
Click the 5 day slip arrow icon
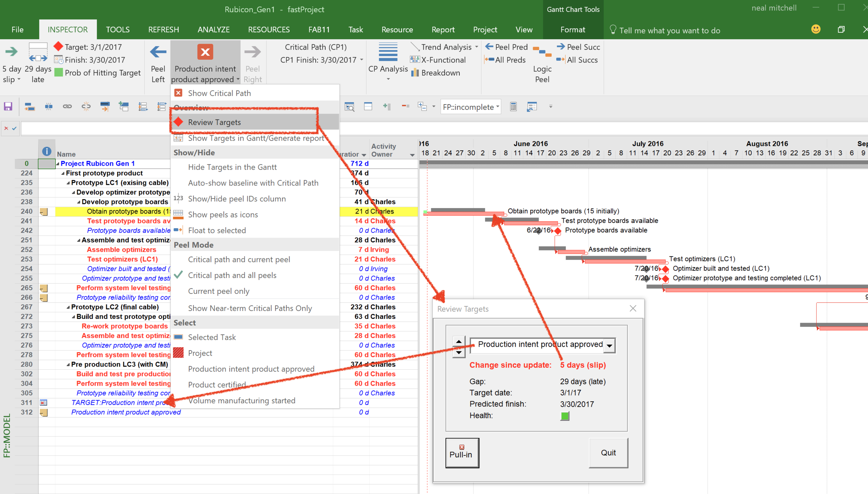(x=11, y=52)
